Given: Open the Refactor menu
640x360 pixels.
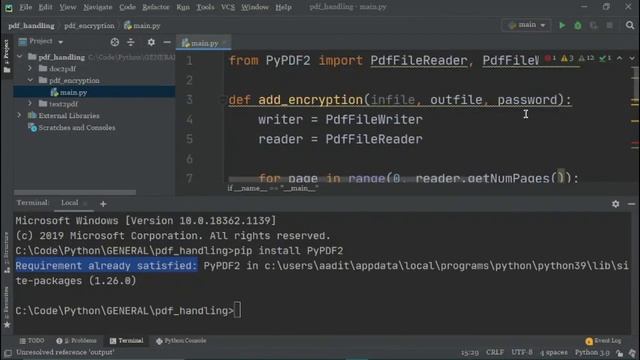Looking at the screenshot, I should tap(156, 7).
